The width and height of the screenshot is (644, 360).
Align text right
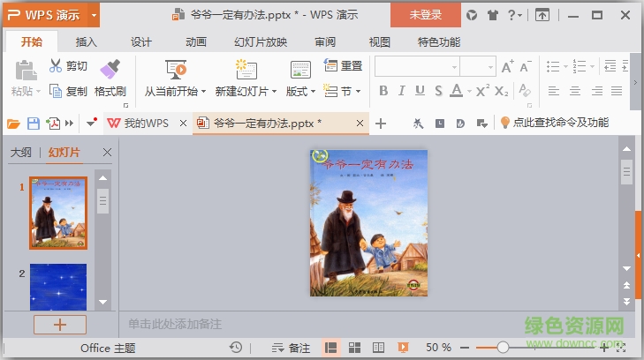pyautogui.click(x=597, y=91)
